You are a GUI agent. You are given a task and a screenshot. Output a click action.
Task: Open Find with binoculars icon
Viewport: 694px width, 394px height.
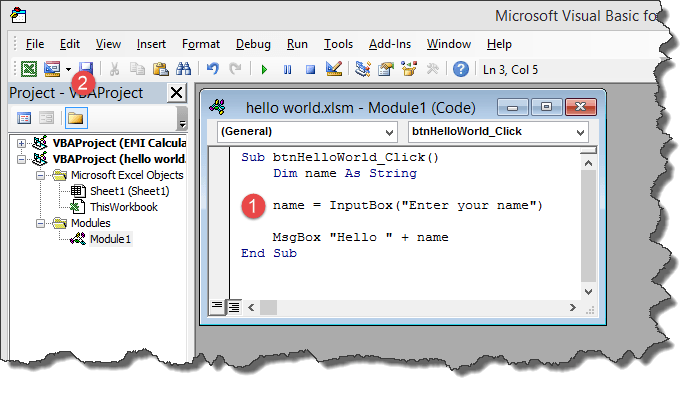(183, 69)
